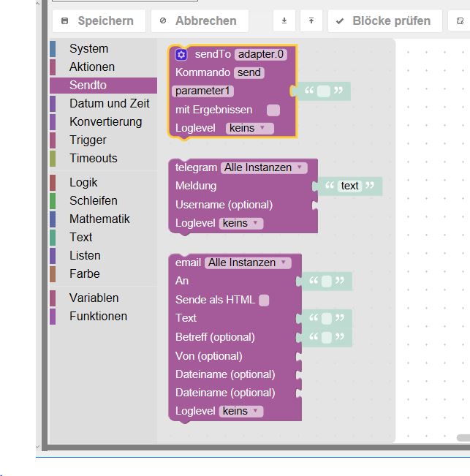Viewport: 470px width, 476px height.
Task: Click the 'text' field in Meldung
Action: tap(350, 186)
